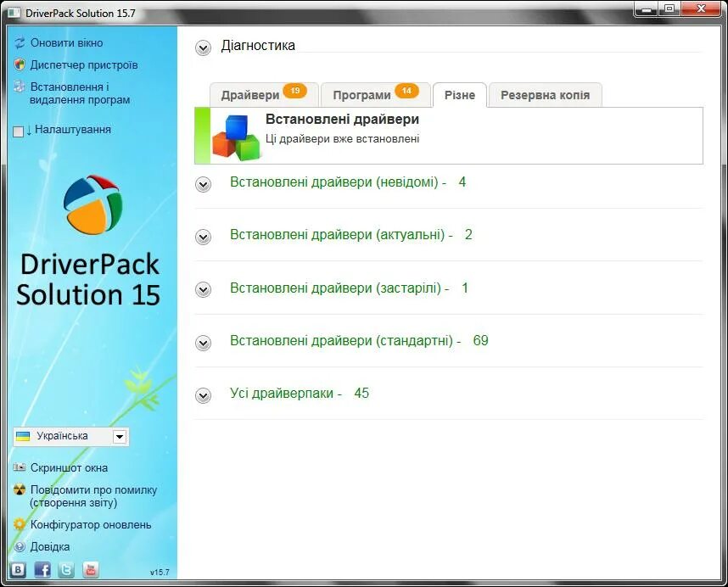Click the refresh window icon
This screenshot has width=728, height=587.
pos(20,43)
